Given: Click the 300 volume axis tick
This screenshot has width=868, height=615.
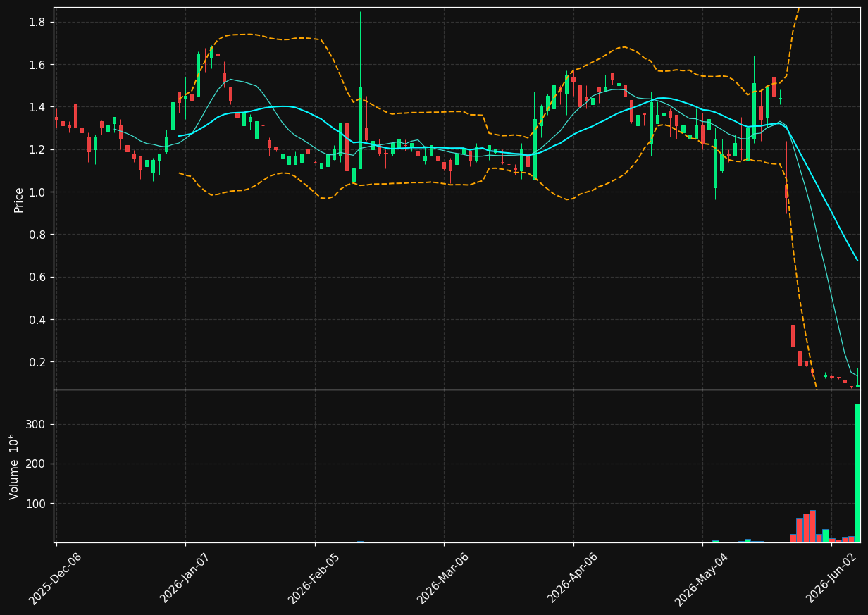Looking at the screenshot, I should click(37, 425).
